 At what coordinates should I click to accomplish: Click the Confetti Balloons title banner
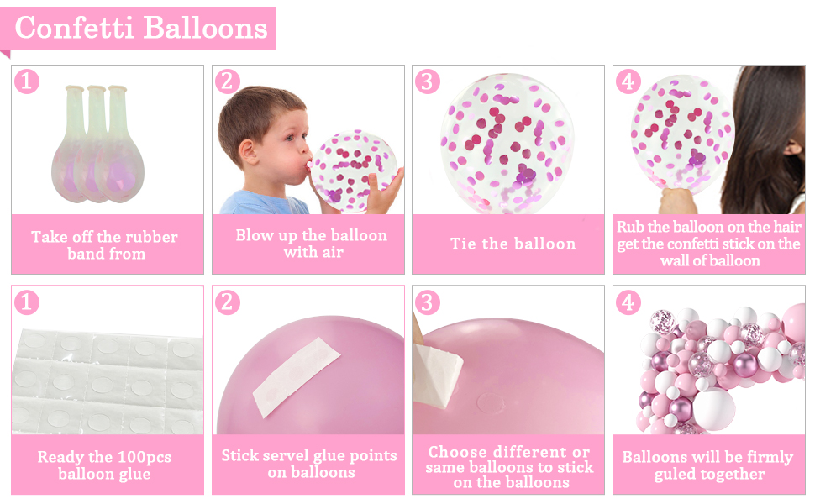(x=138, y=29)
